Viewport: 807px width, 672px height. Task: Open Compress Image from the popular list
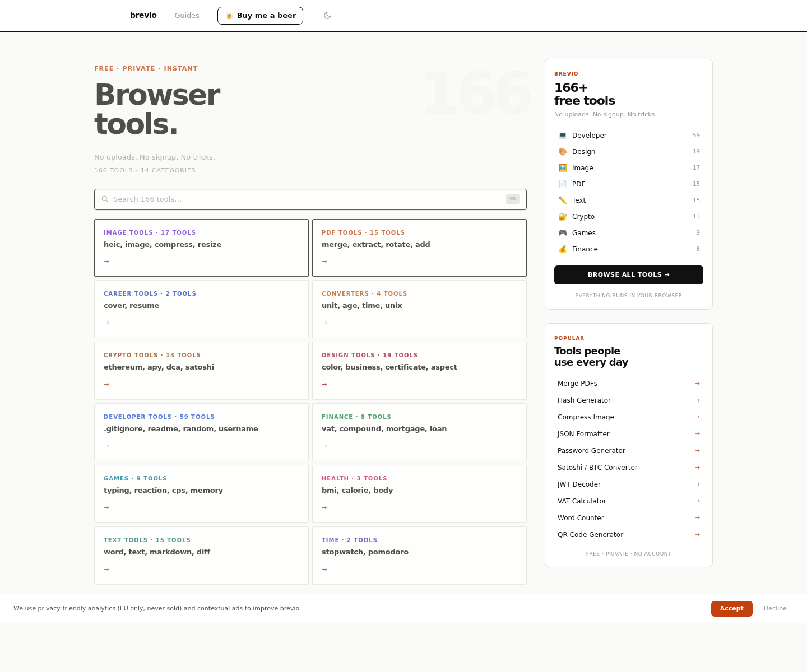coord(629,417)
